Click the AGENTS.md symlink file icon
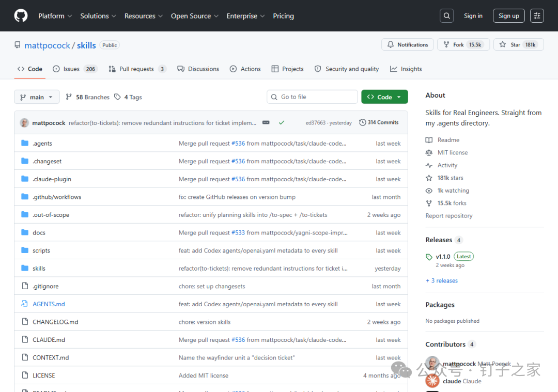Image resolution: width=558 pixels, height=392 pixels. coord(25,304)
